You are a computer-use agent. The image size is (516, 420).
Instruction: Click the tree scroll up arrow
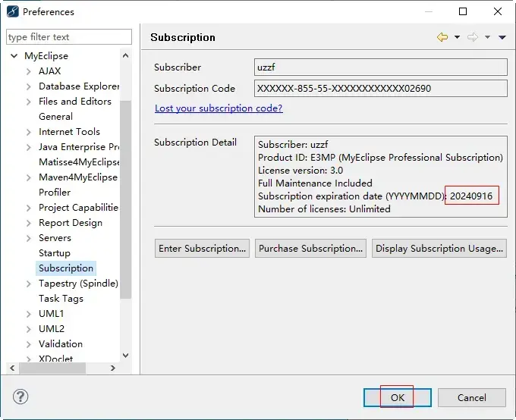(x=125, y=55)
